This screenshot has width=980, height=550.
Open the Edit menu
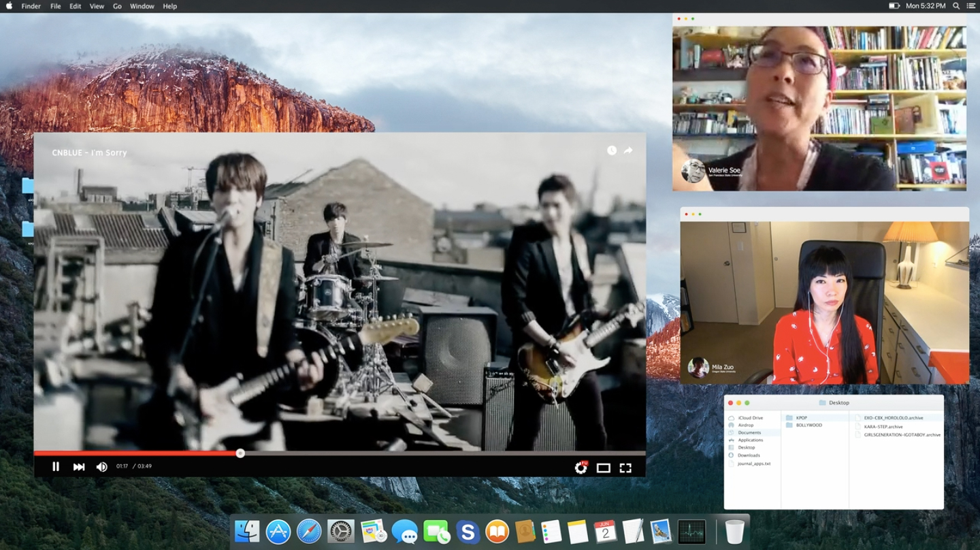tap(76, 6)
